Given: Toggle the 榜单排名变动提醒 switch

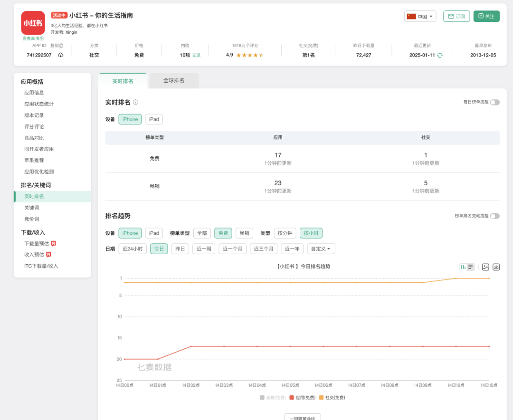Looking at the screenshot, I should pos(494,216).
